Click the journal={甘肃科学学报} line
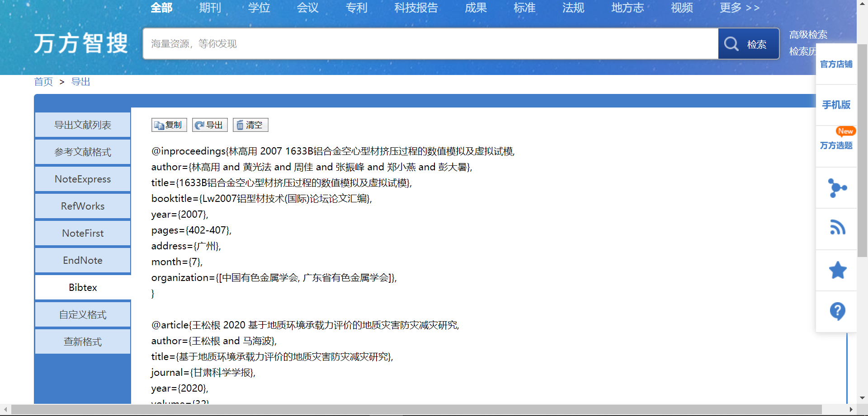868x416 pixels. (203, 373)
